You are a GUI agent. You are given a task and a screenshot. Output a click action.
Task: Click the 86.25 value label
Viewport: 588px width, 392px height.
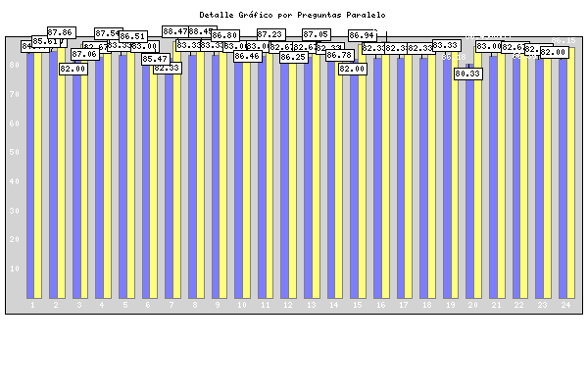(294, 57)
